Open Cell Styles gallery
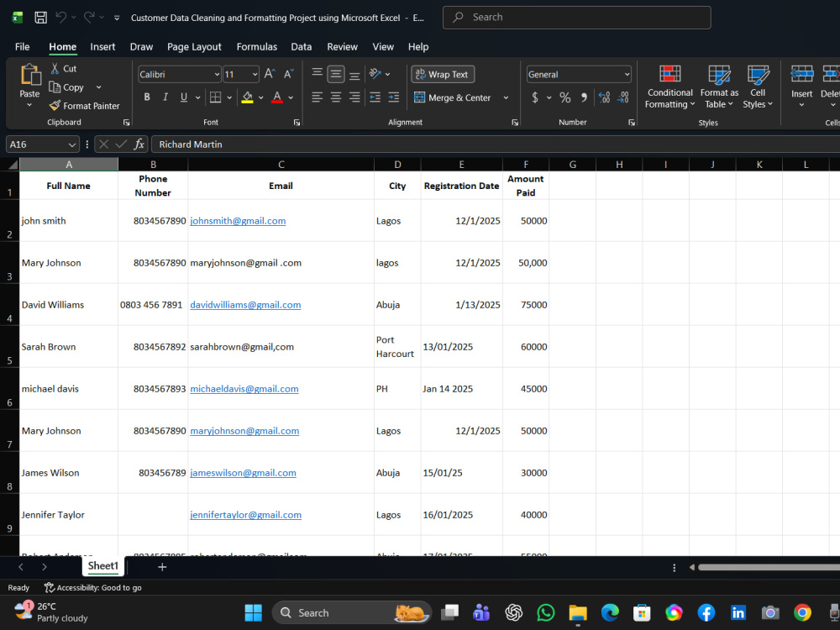This screenshot has height=630, width=840. pos(758,87)
